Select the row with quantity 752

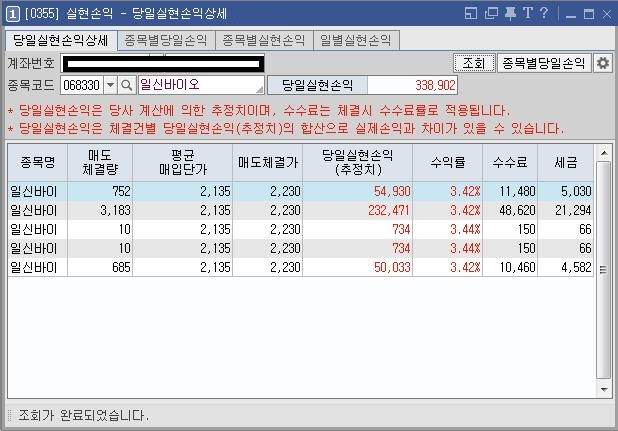(300, 191)
